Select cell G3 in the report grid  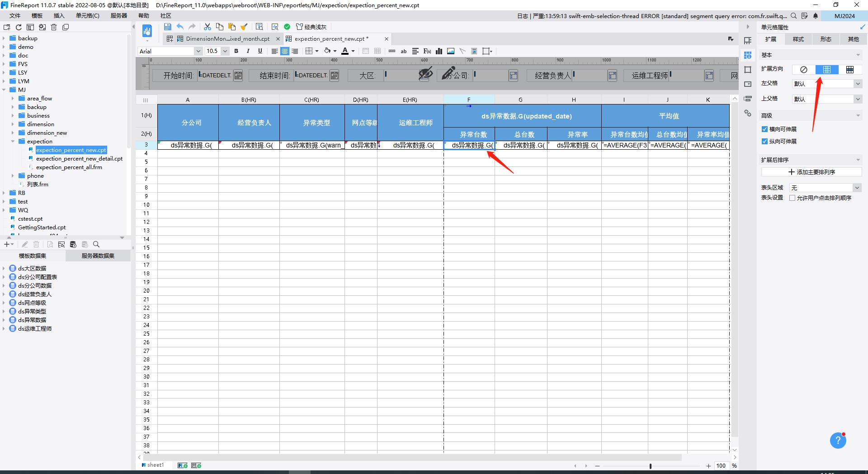521,145
